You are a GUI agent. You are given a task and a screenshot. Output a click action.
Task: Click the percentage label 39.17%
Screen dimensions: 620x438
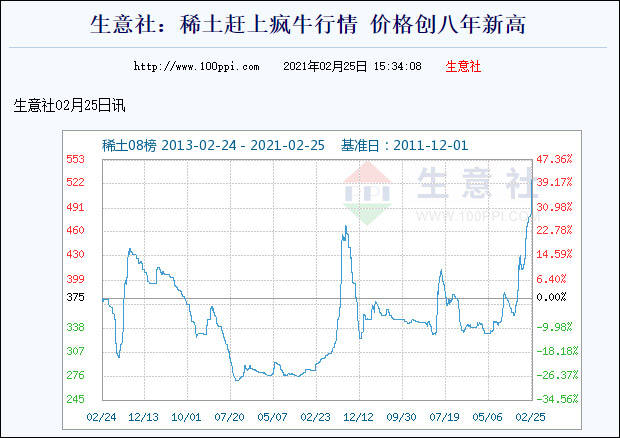point(554,182)
